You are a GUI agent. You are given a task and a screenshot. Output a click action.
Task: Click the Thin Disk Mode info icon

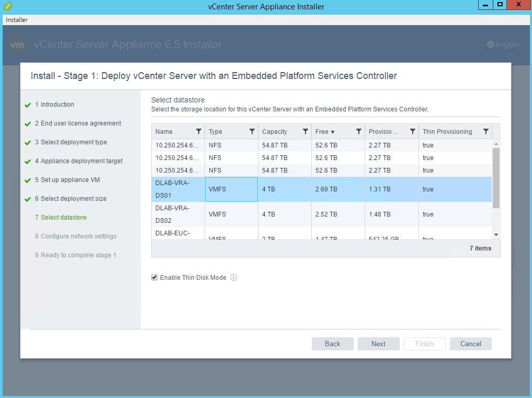234,278
